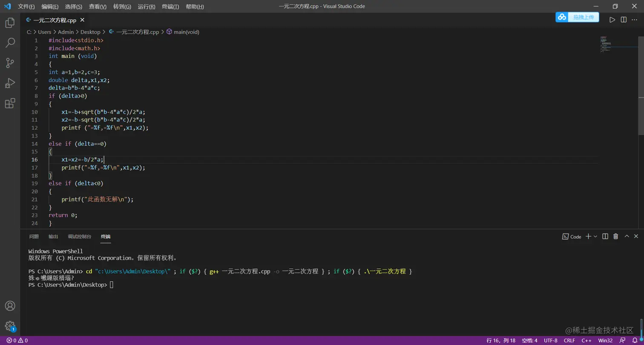
Task: Click the VS Code logo icon
Action: [x=7, y=6]
